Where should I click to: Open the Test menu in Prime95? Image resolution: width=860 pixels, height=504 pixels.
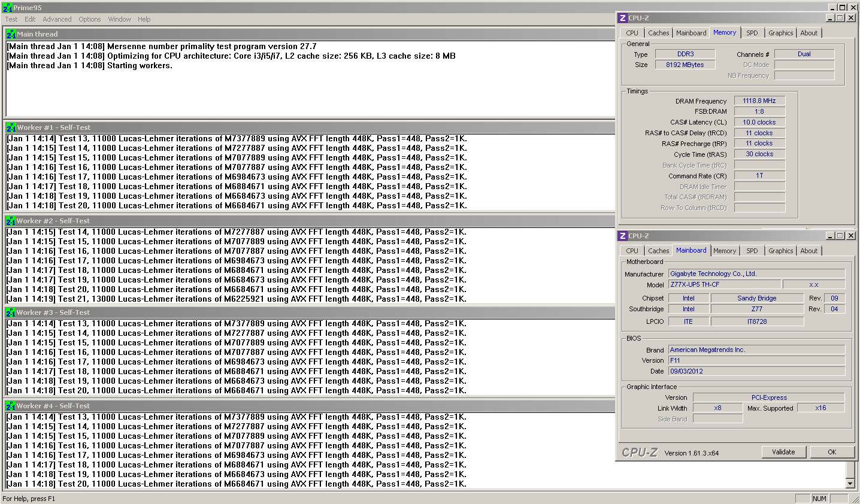pyautogui.click(x=11, y=19)
